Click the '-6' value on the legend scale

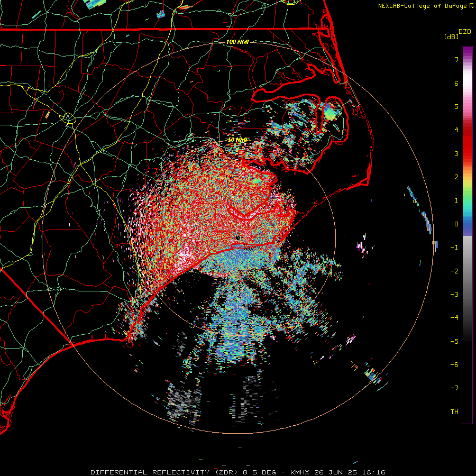[x=454, y=365]
